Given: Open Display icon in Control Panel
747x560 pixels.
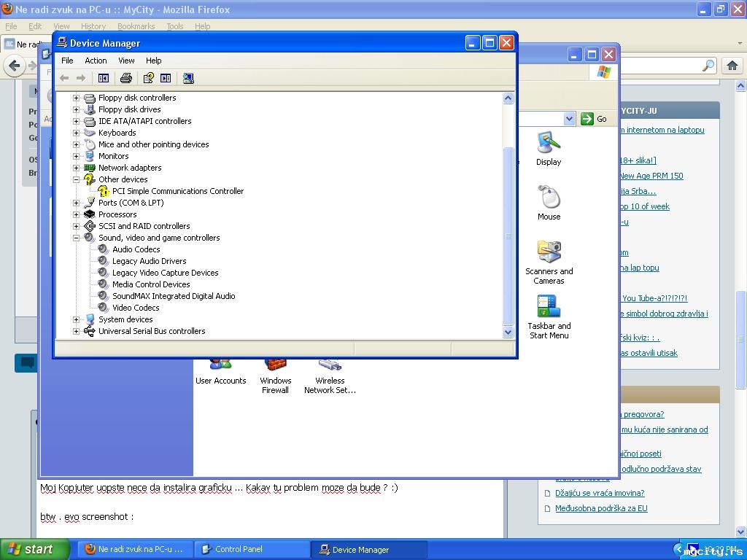Looking at the screenshot, I should [549, 149].
